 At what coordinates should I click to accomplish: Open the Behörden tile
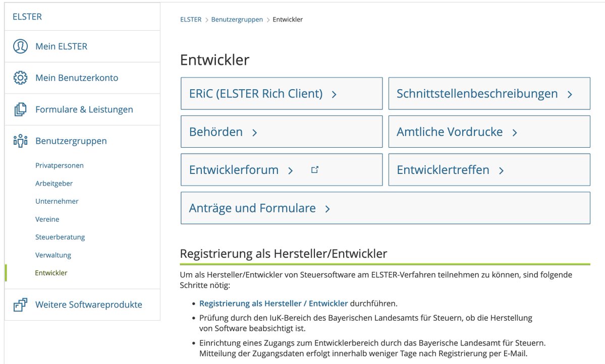coord(282,132)
